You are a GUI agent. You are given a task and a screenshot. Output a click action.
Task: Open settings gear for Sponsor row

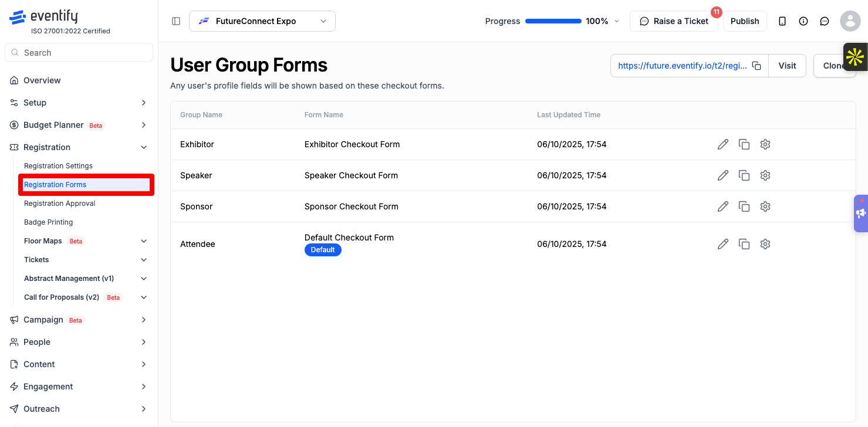pyautogui.click(x=765, y=206)
